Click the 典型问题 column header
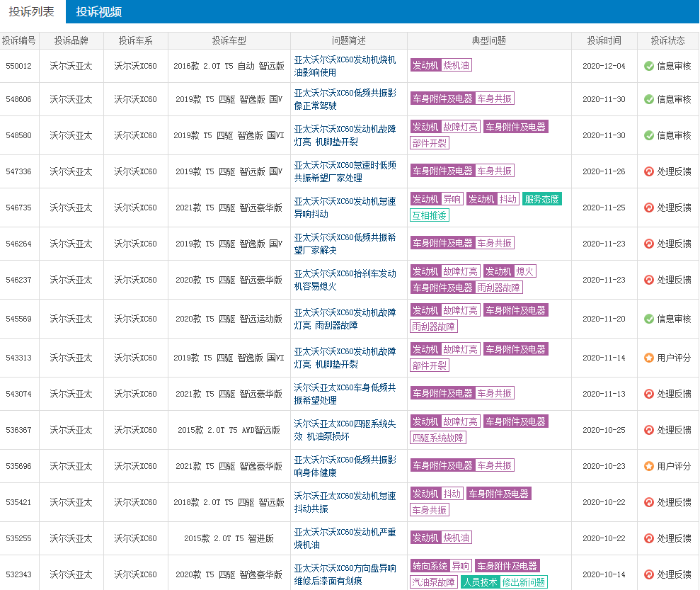700x590 pixels. pos(489,40)
